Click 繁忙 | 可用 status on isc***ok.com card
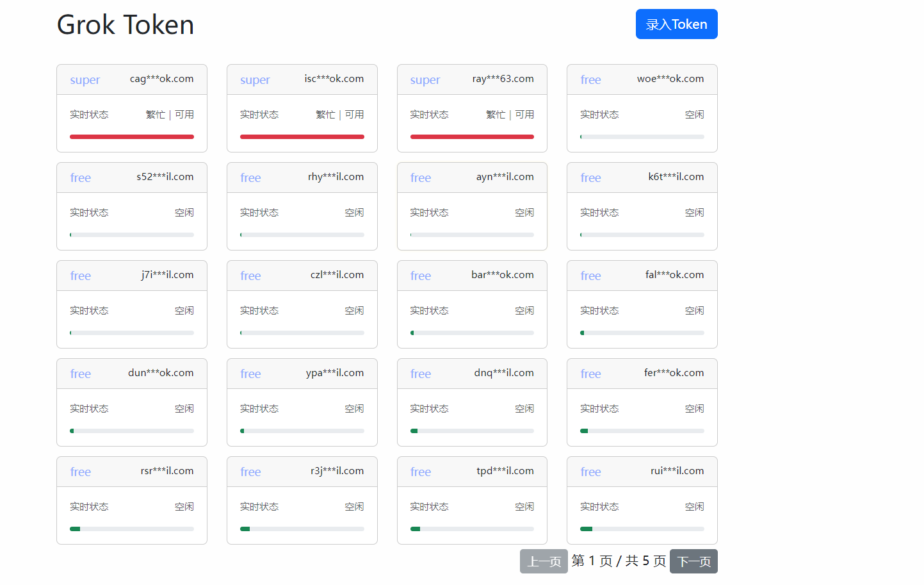Viewport: 924px width, 585px height. (x=340, y=115)
